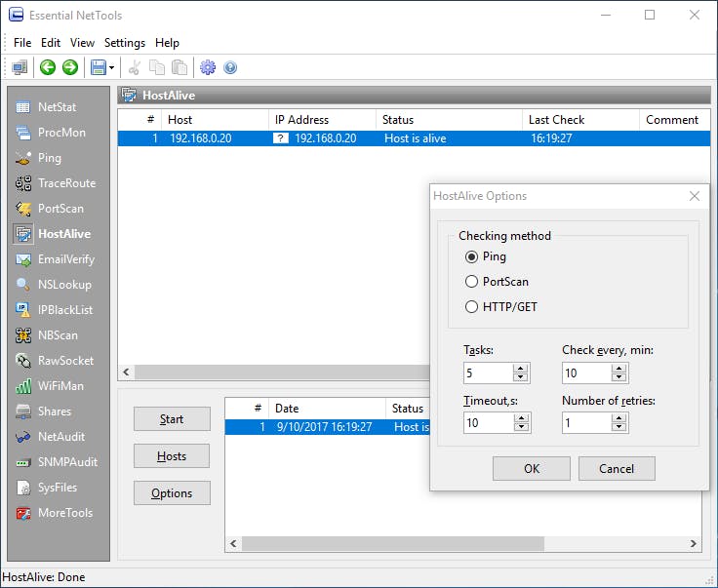Click the green Forward arrow in toolbar

tap(70, 67)
